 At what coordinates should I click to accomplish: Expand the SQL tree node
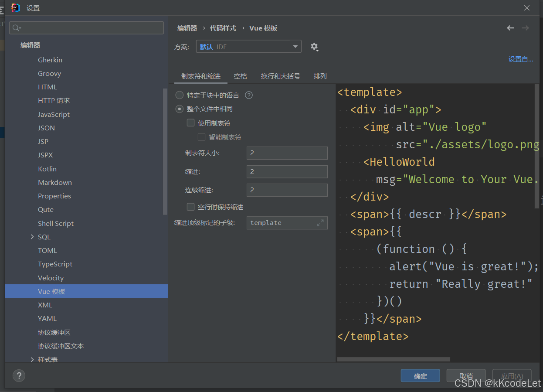click(x=32, y=237)
